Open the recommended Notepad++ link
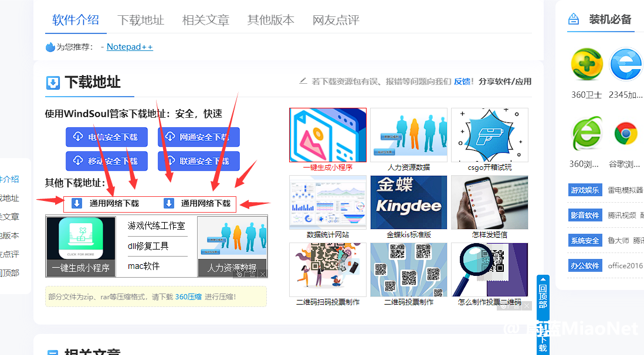Screen dimensions: 644x355 pos(130,47)
